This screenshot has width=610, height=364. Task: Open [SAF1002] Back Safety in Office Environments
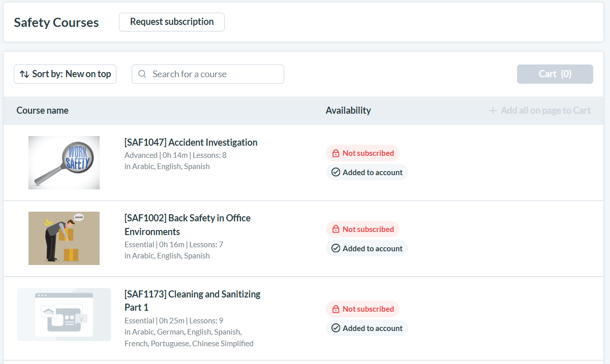click(188, 225)
